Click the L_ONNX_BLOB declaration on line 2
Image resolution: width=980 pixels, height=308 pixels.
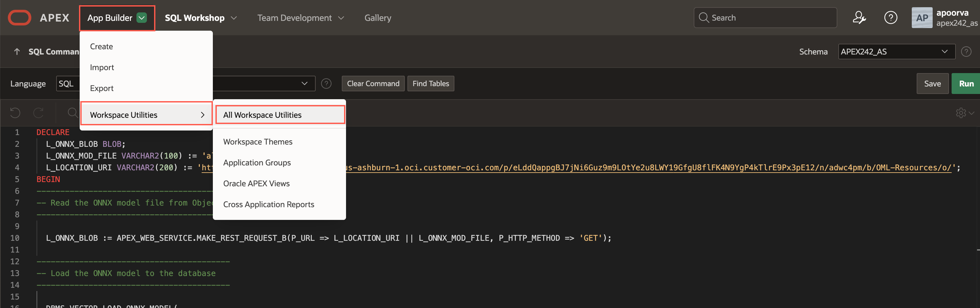coord(86,144)
